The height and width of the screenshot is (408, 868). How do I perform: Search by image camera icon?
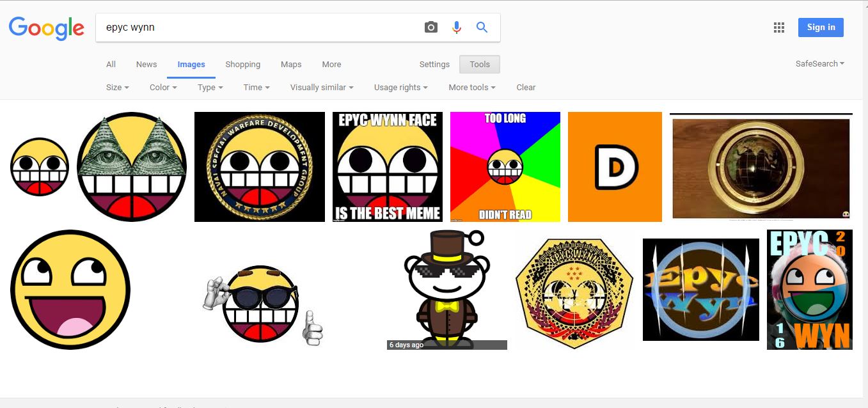[431, 27]
